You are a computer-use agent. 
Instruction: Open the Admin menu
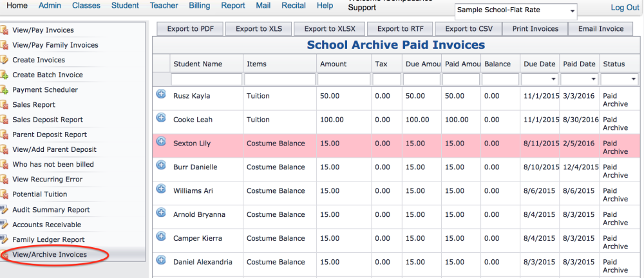(x=50, y=6)
